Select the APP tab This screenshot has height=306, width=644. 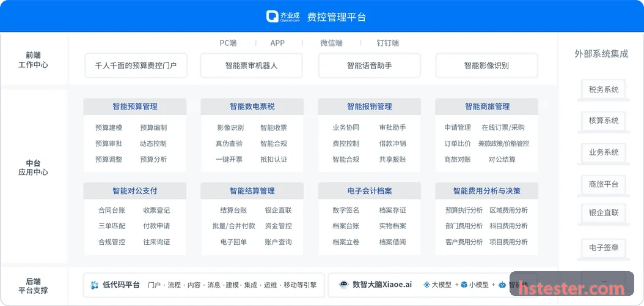277,43
